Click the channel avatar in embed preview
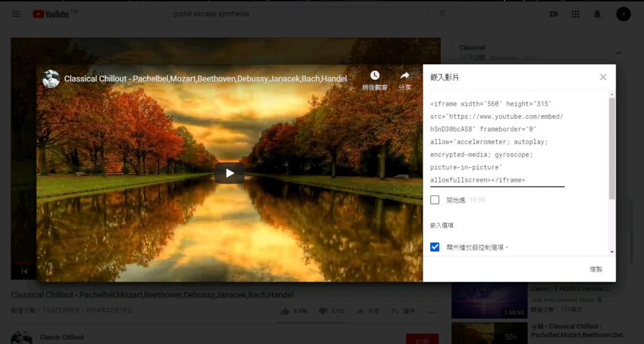Image resolution: width=644 pixels, height=344 pixels. 51,79
